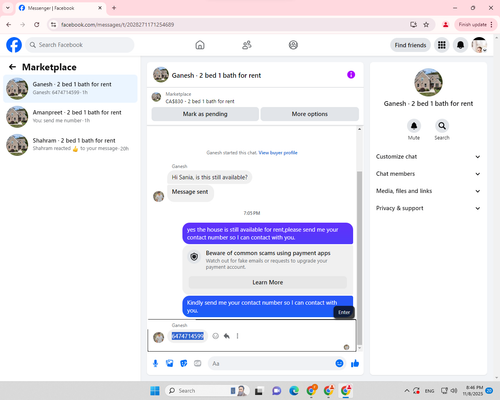This screenshot has height=400, width=500.
Task: Expand Media, files and links section
Action: pyautogui.click(x=428, y=191)
